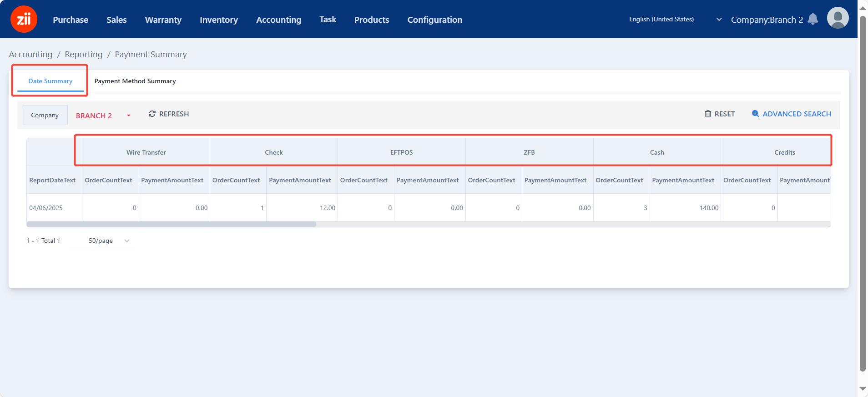
Task: Click the Company filter label
Action: pos(45,115)
